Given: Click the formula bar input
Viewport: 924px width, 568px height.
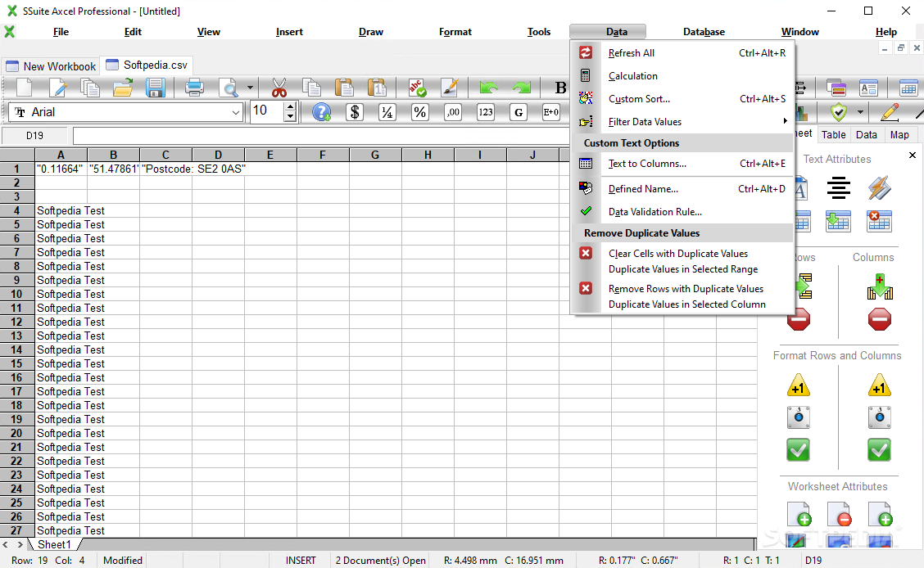Looking at the screenshot, I should [321, 135].
